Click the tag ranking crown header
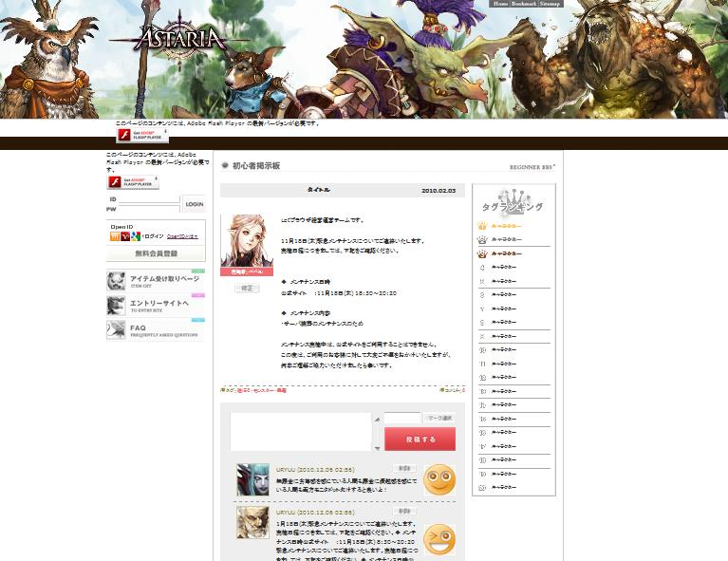 [513, 203]
